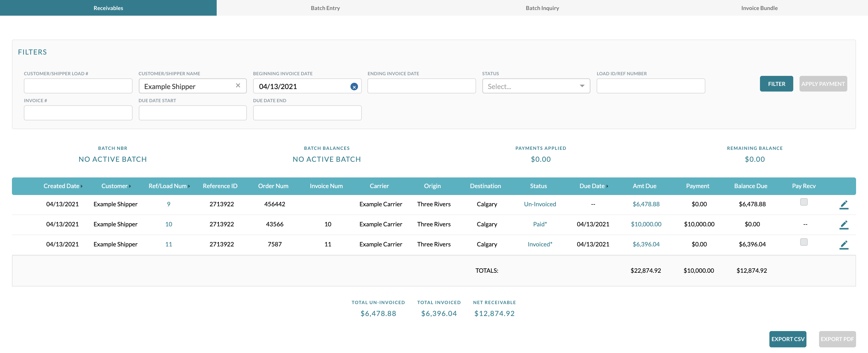Image resolution: width=868 pixels, height=353 pixels.
Task: Check Pay Recv for the Un-Invoiced row
Action: pos(804,202)
